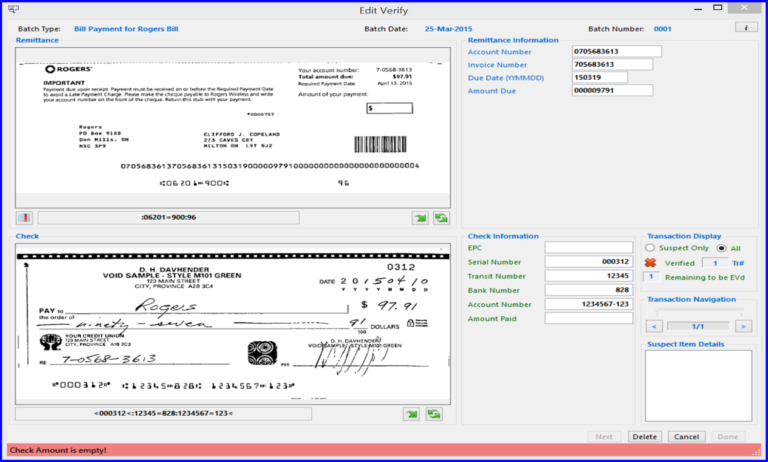
Task: Click the scanned check image
Action: pyautogui.click(x=233, y=324)
